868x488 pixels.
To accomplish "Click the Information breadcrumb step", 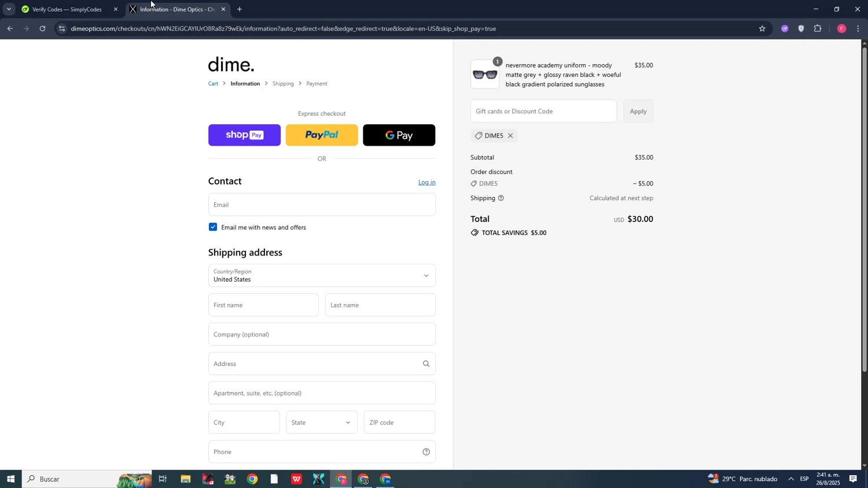I will coord(245,84).
